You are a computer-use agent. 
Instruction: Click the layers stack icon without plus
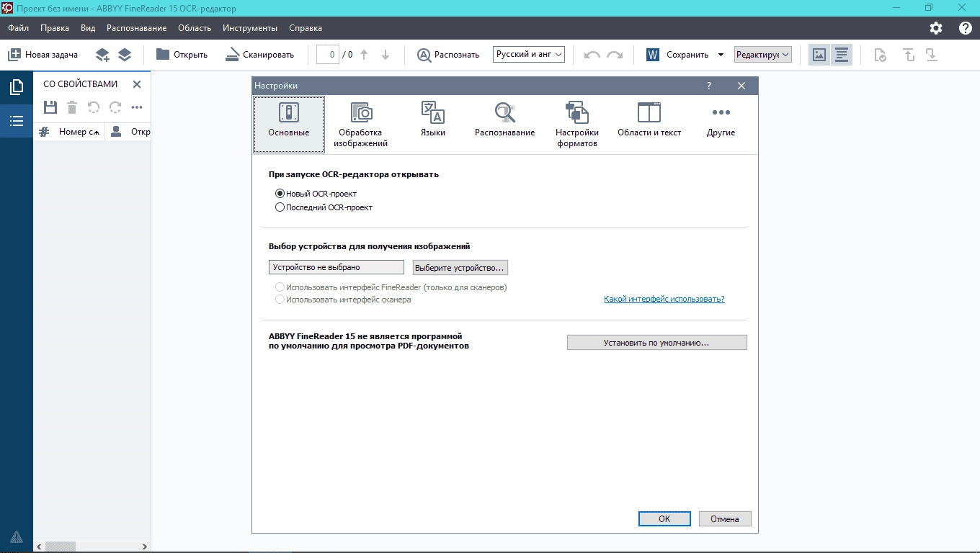click(x=125, y=55)
